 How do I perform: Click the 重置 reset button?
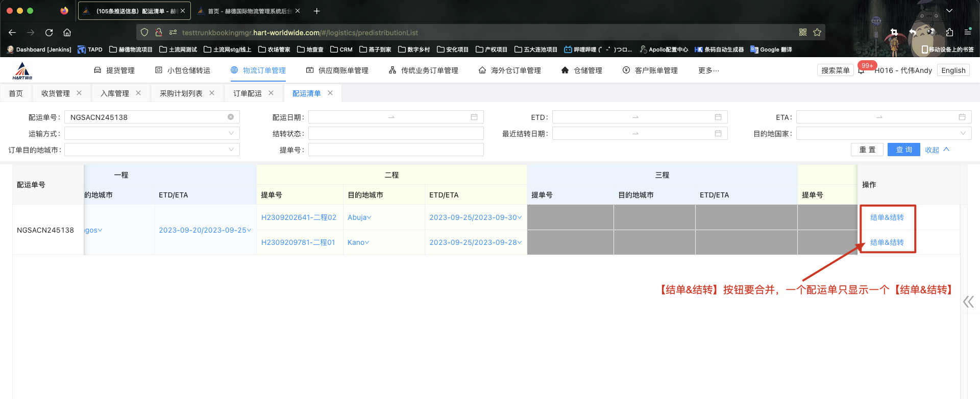click(867, 150)
